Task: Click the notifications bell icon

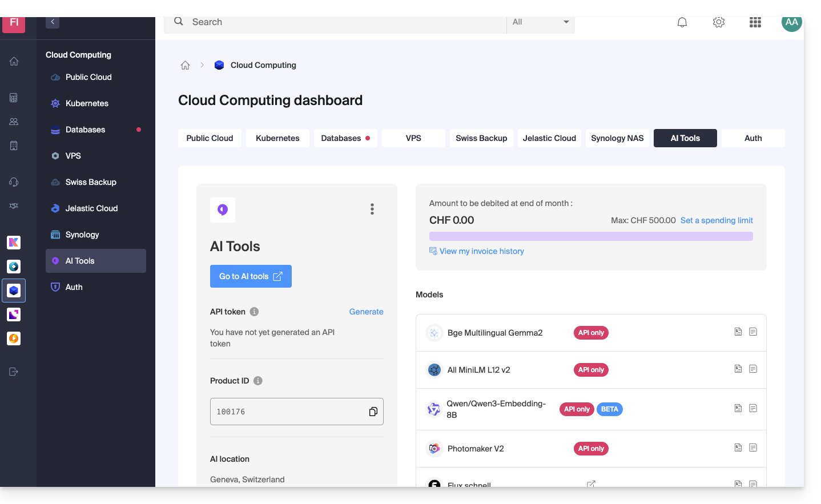Action: pyautogui.click(x=682, y=22)
